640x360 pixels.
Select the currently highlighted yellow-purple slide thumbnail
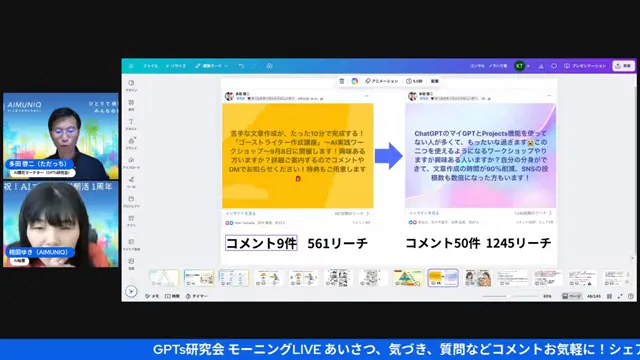pyautogui.click(x=443, y=278)
